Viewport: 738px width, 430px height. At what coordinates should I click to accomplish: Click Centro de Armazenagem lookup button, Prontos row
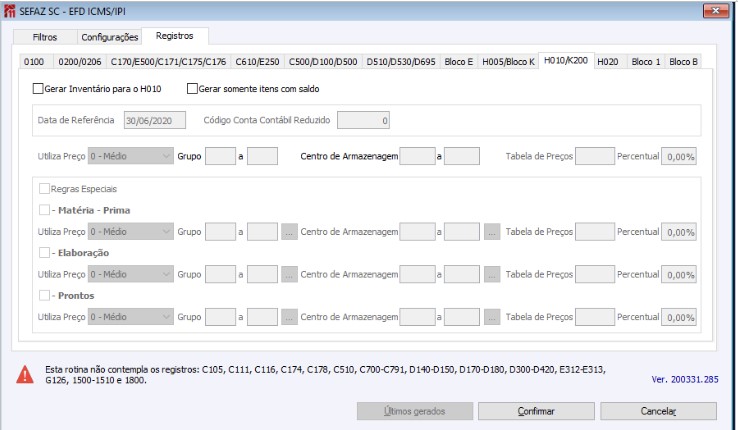click(492, 318)
